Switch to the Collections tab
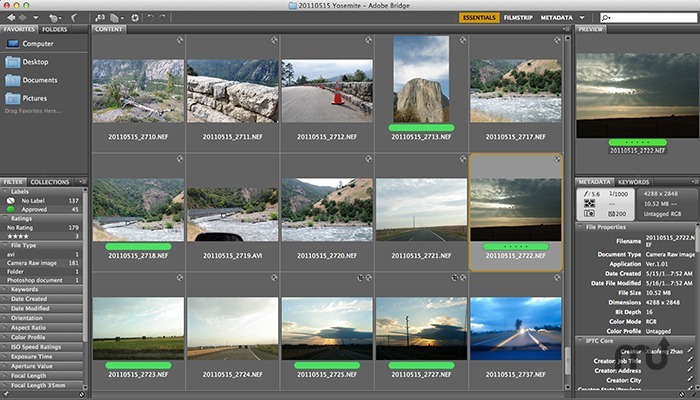The width and height of the screenshot is (700, 400). (x=50, y=182)
